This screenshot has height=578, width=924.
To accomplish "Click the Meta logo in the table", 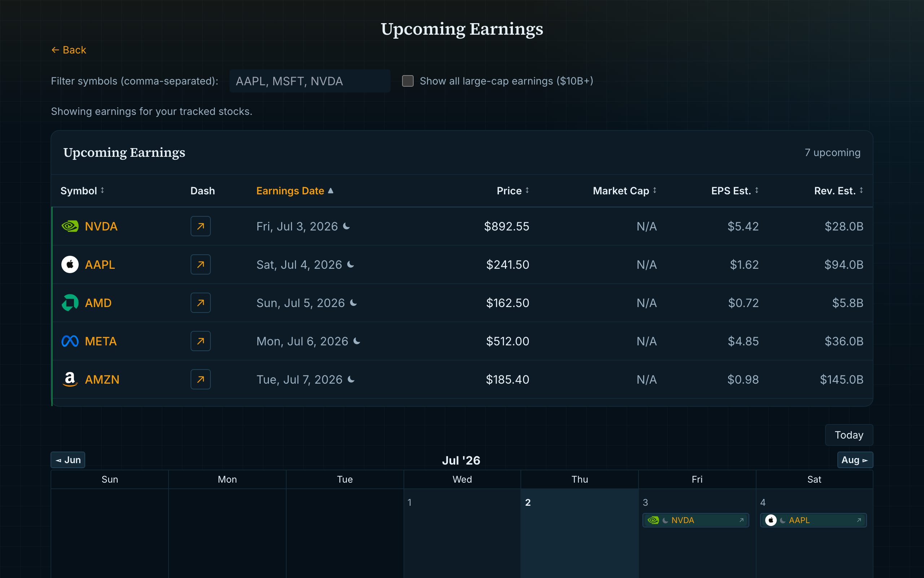I will pos(70,341).
